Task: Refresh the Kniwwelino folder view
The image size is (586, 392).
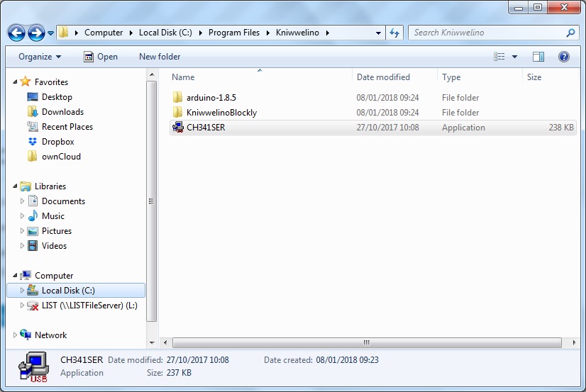Action: tap(394, 33)
